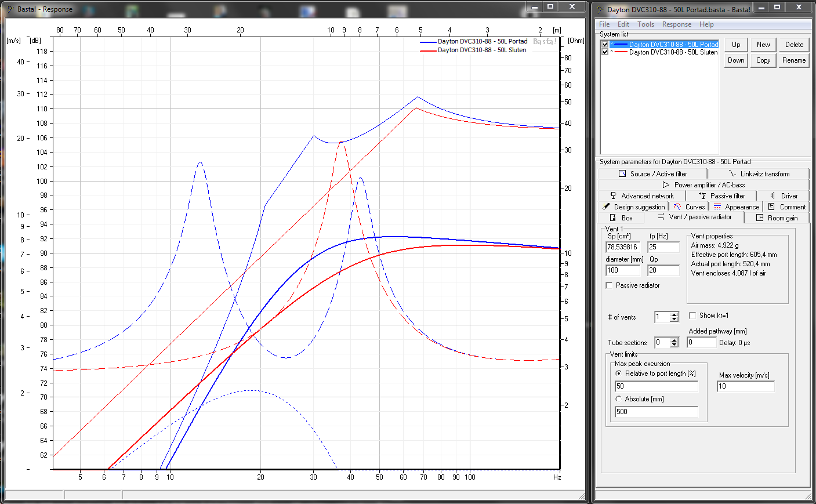The height and width of the screenshot is (504, 816).
Task: Increase the # of vents spinner
Action: (674, 314)
